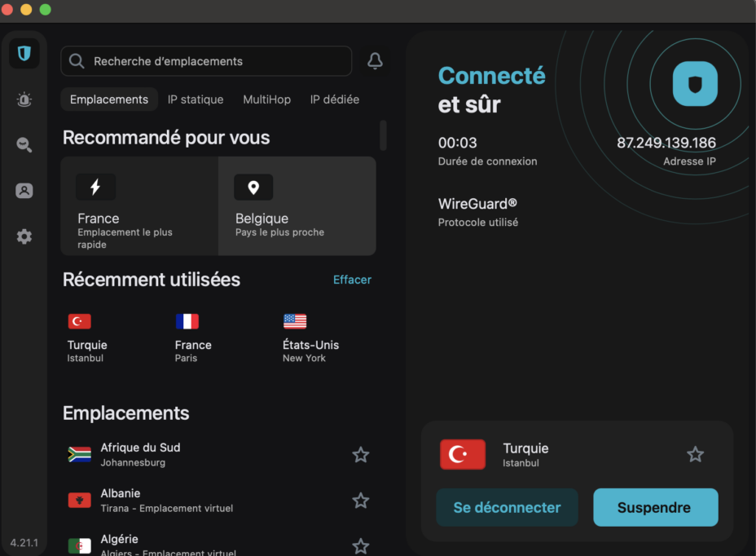Open the Alert siren sidebar icon
The image size is (756, 556).
point(24,99)
